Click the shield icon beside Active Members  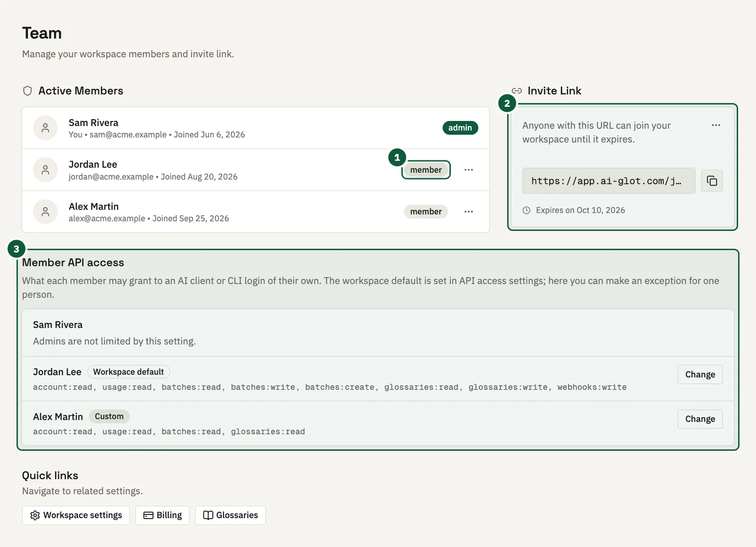27,91
